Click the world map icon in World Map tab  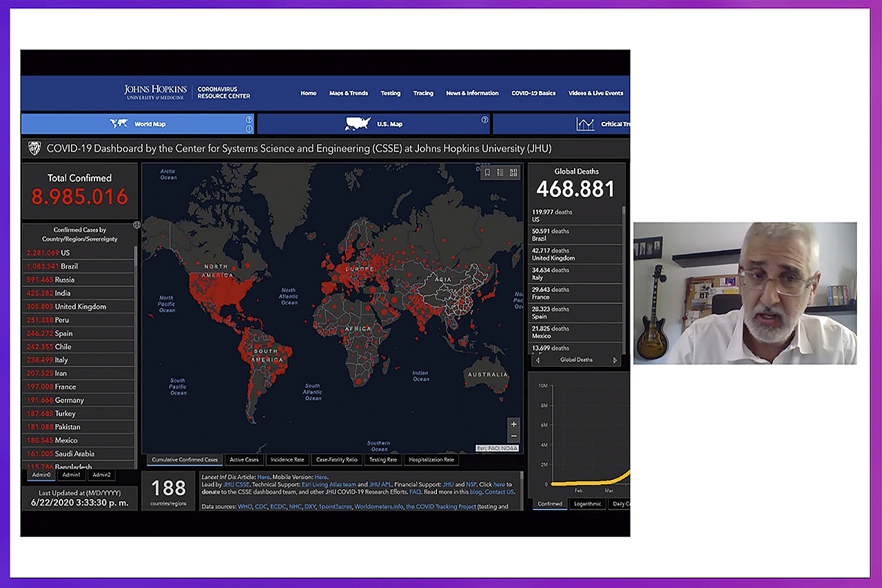[119, 124]
